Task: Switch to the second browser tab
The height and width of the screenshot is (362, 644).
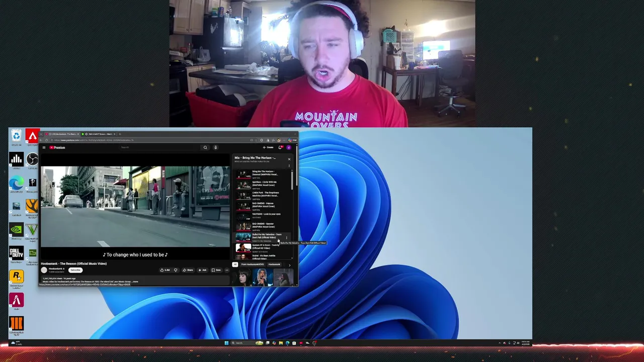Action: [x=99, y=134]
